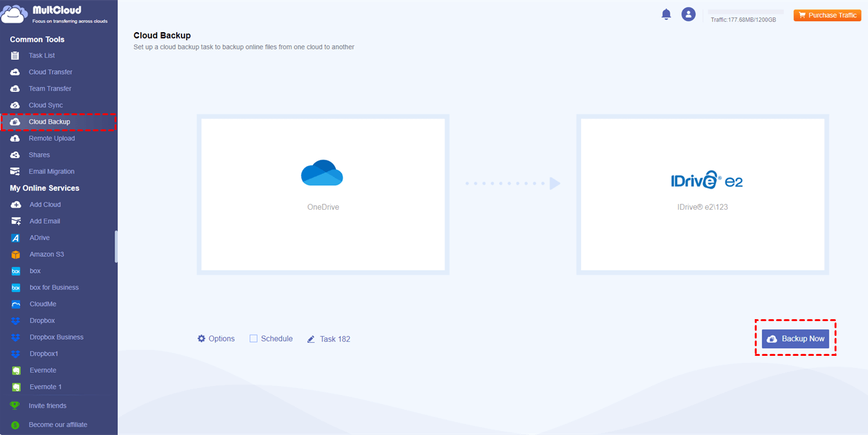Click the box for Business text label

pos(54,288)
